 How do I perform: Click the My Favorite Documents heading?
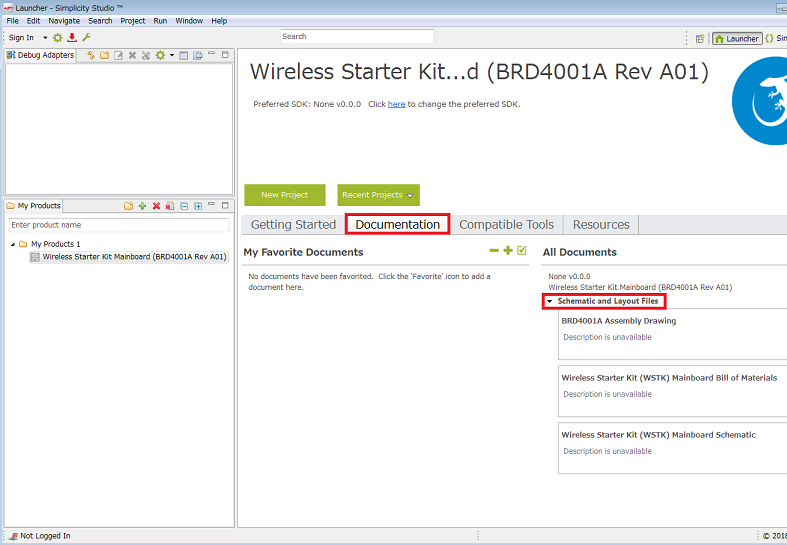coord(304,252)
